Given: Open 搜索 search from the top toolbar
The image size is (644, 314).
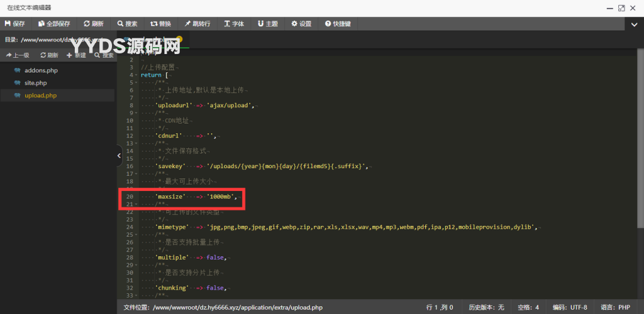Looking at the screenshot, I should point(127,24).
